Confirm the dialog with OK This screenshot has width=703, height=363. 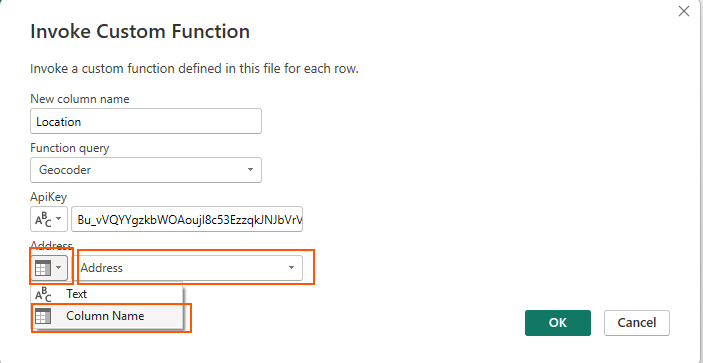click(x=558, y=323)
